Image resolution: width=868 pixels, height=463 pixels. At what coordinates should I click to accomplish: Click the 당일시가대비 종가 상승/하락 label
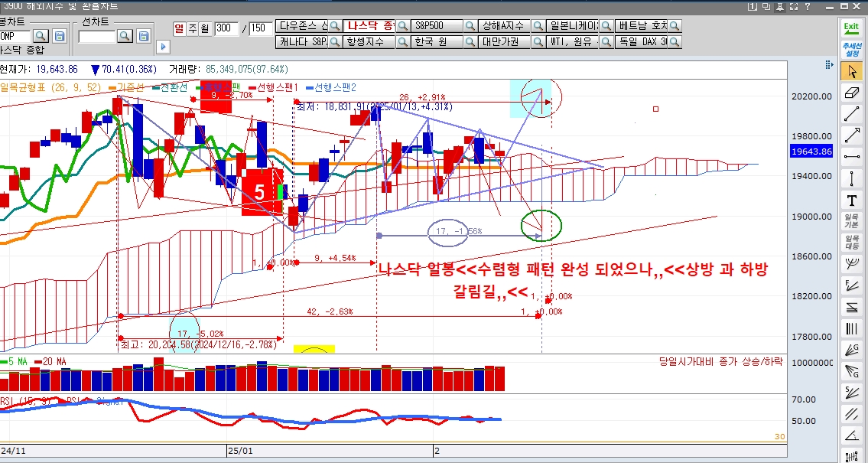721,362
